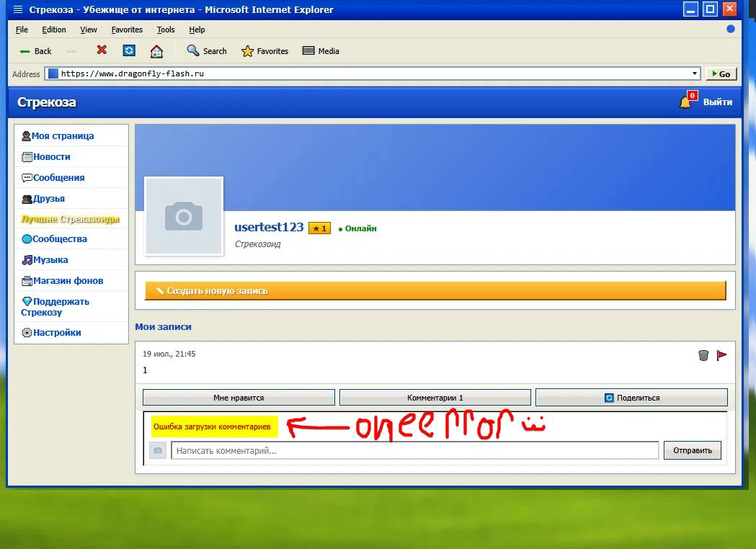Viewport: 756px width, 549px height.
Task: Attach photo via comment camera icon
Action: pyautogui.click(x=158, y=451)
